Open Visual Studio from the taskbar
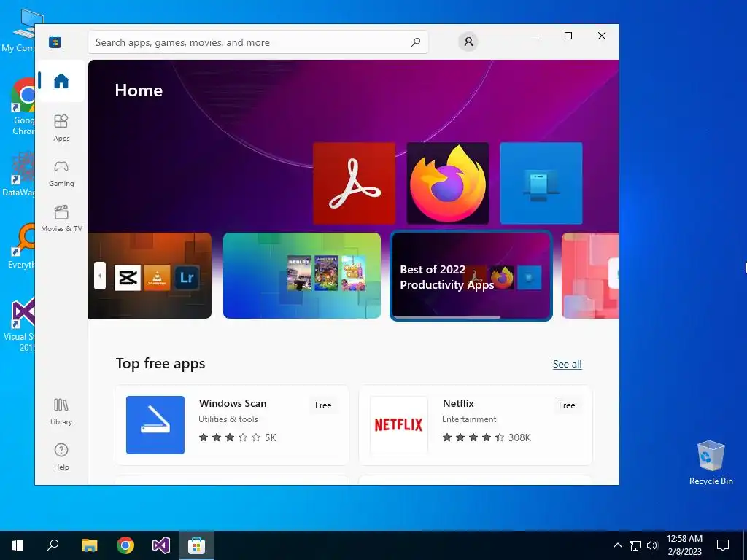 coord(161,545)
